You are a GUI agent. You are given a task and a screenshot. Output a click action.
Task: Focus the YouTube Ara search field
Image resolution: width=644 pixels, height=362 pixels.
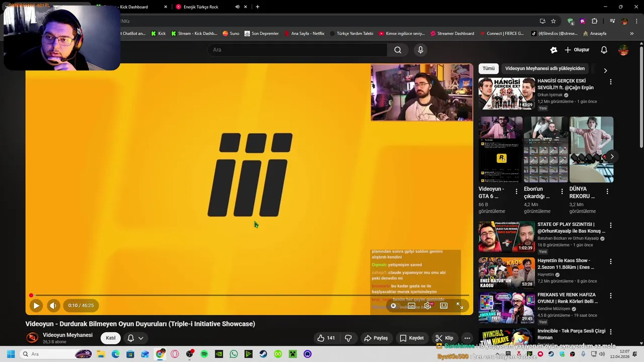point(297,50)
